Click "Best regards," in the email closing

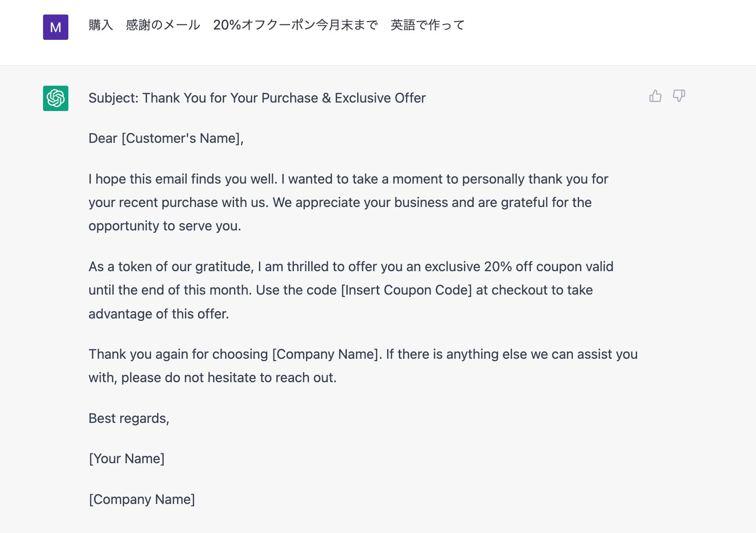pyautogui.click(x=129, y=418)
